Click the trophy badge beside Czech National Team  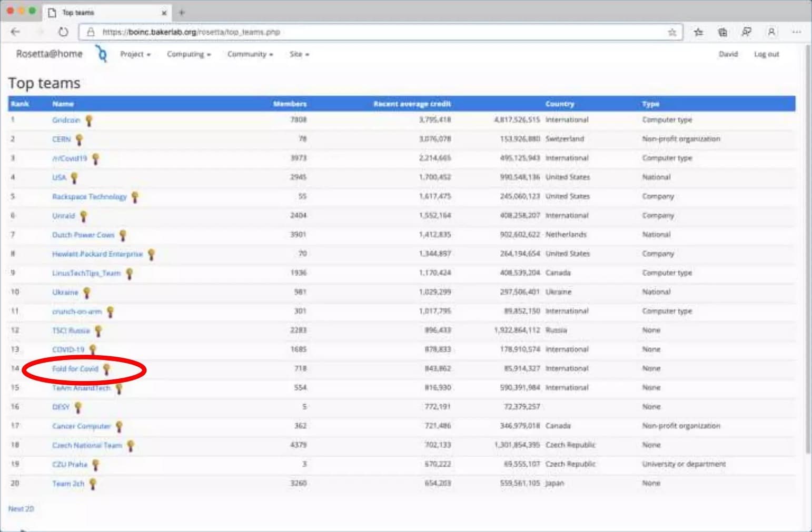click(131, 446)
